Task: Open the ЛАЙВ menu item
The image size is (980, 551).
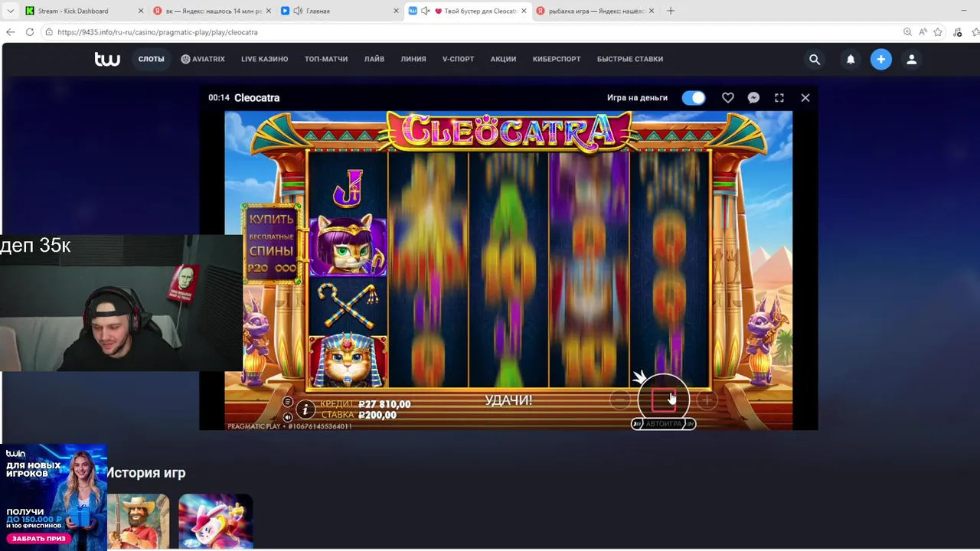Action: click(x=374, y=59)
